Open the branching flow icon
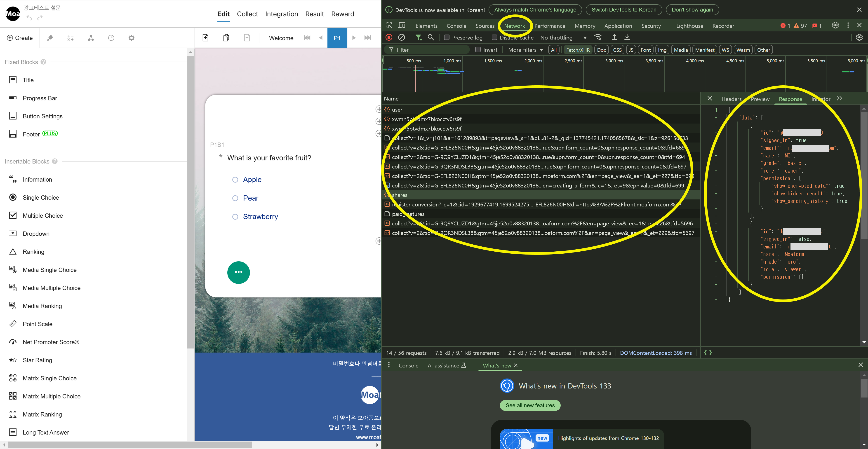 tap(91, 38)
